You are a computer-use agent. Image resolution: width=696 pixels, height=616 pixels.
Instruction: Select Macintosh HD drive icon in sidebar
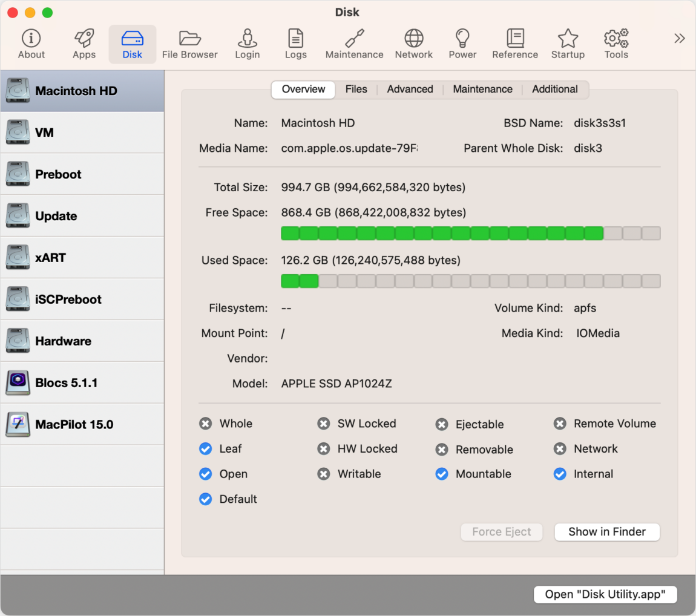pyautogui.click(x=18, y=91)
